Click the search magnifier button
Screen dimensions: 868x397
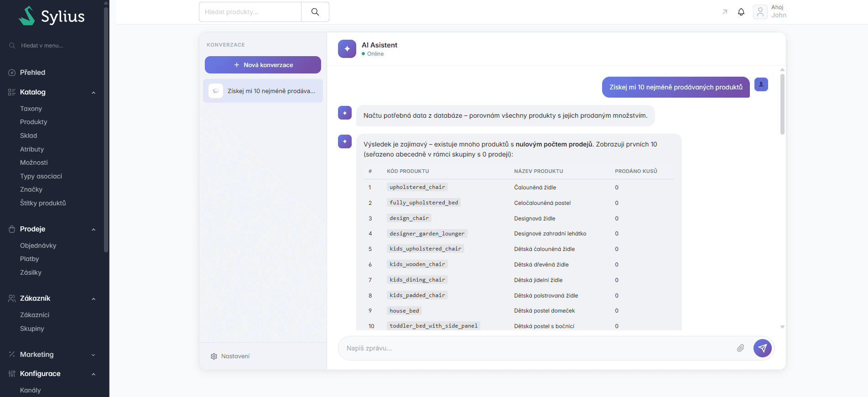point(315,12)
